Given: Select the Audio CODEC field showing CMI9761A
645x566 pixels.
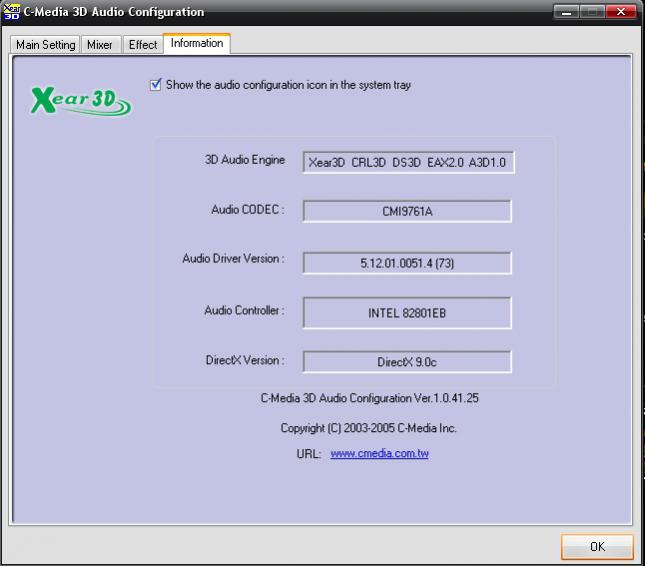Looking at the screenshot, I should pos(406,211).
